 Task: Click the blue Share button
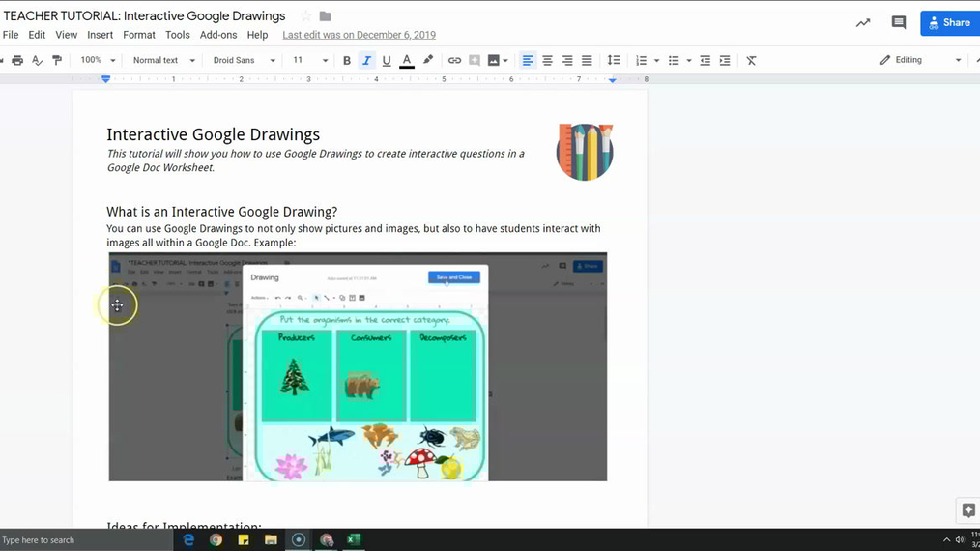(x=949, y=22)
